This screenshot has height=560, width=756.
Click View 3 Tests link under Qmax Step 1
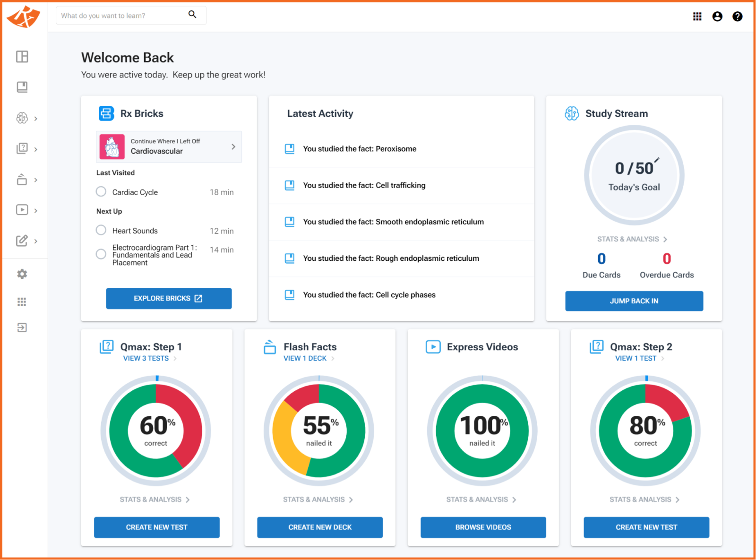click(146, 358)
